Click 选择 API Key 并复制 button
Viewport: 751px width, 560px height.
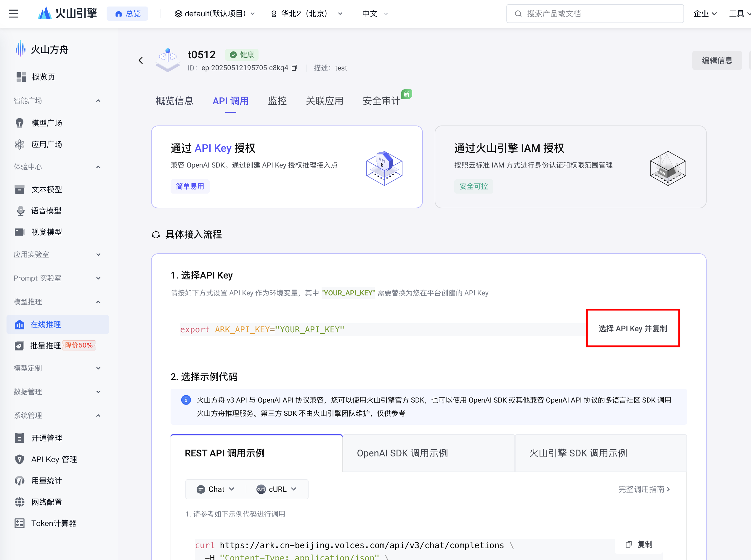coord(632,328)
